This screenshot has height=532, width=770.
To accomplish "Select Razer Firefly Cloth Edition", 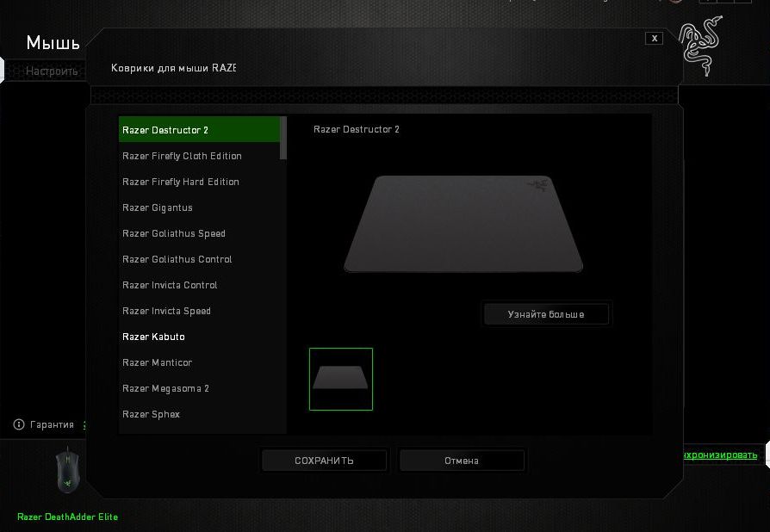I will click(199, 156).
